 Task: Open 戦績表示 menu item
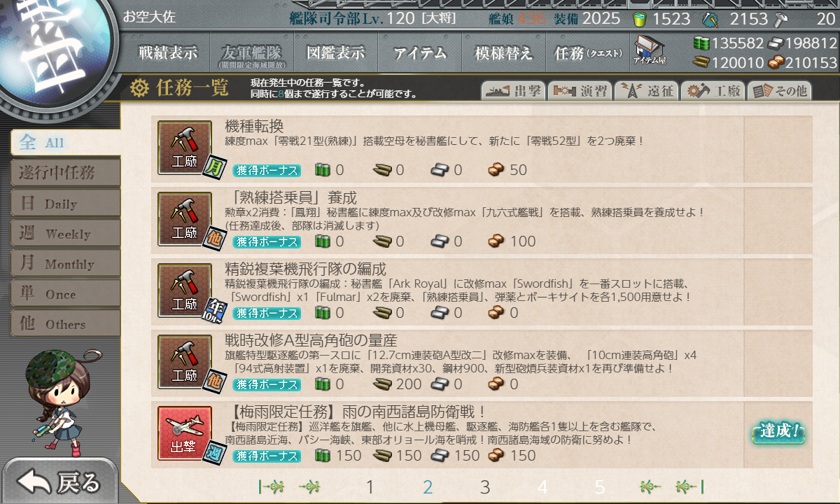[168, 53]
